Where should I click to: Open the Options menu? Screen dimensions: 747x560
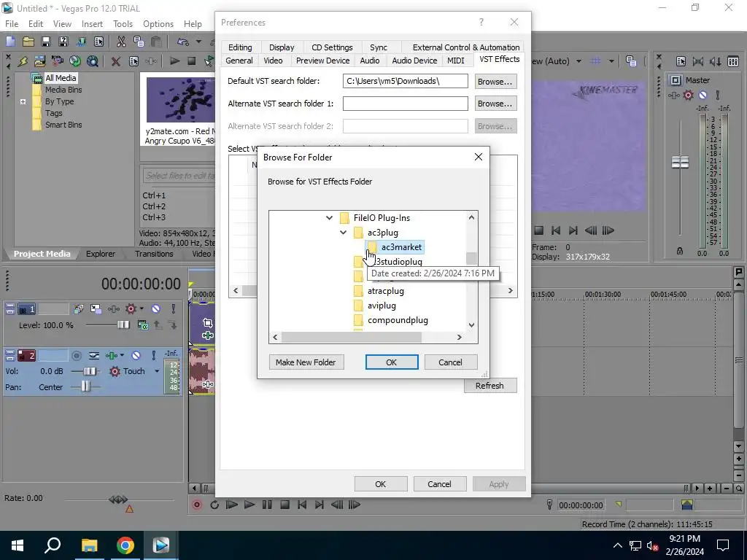158,24
